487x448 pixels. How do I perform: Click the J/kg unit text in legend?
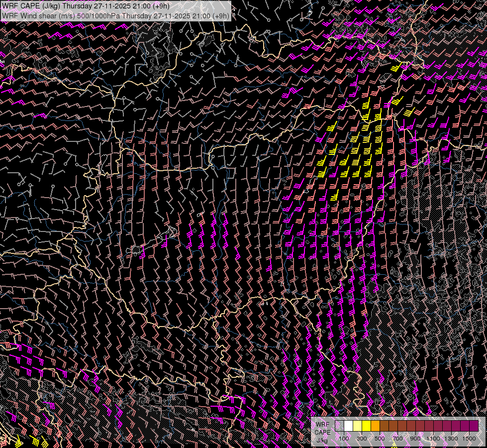[322, 440]
